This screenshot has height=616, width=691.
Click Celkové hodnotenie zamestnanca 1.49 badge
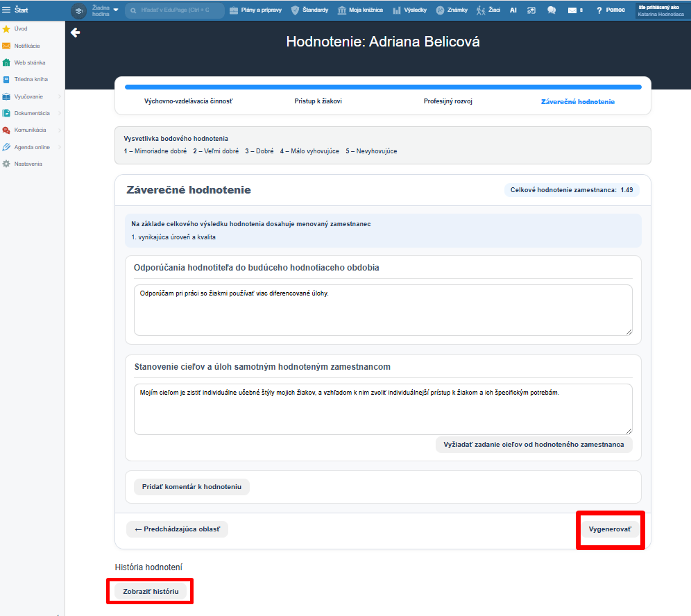pos(572,190)
